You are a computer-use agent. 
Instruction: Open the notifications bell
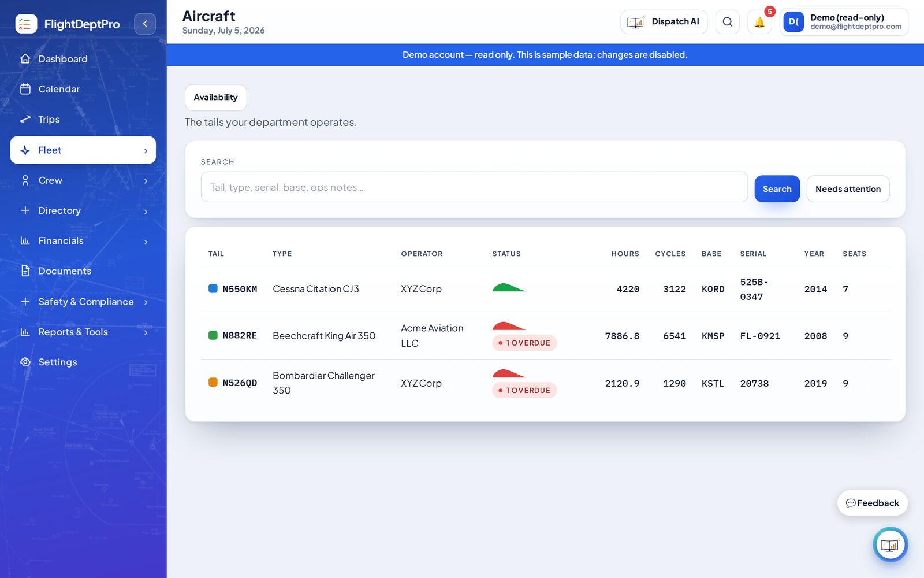[759, 22]
